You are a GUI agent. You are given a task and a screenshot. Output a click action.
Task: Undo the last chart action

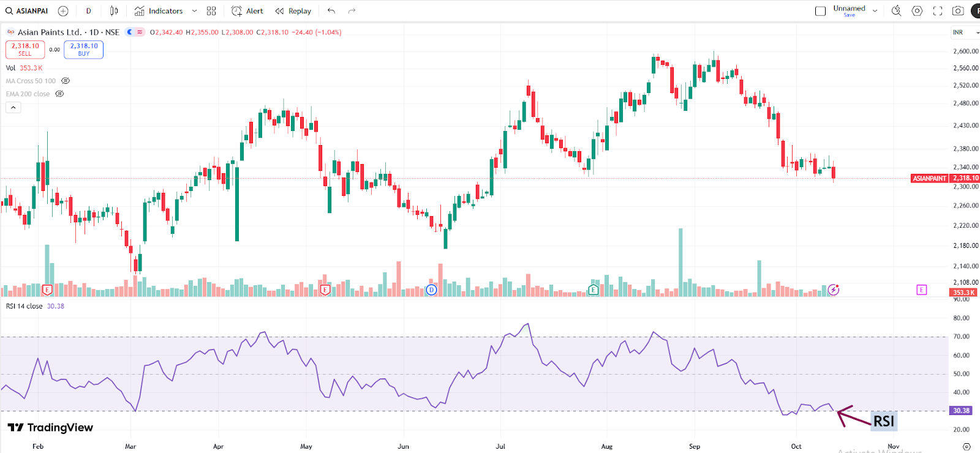point(331,11)
